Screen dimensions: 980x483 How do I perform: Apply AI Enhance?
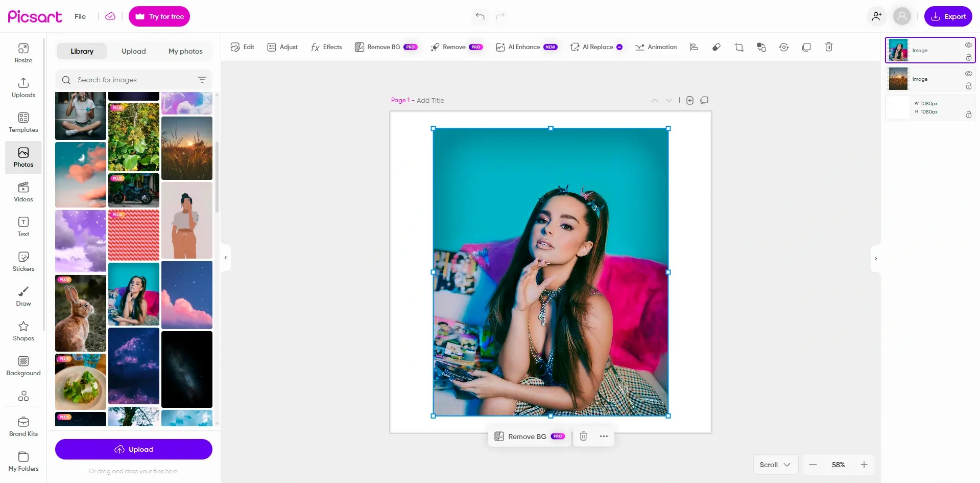(527, 47)
